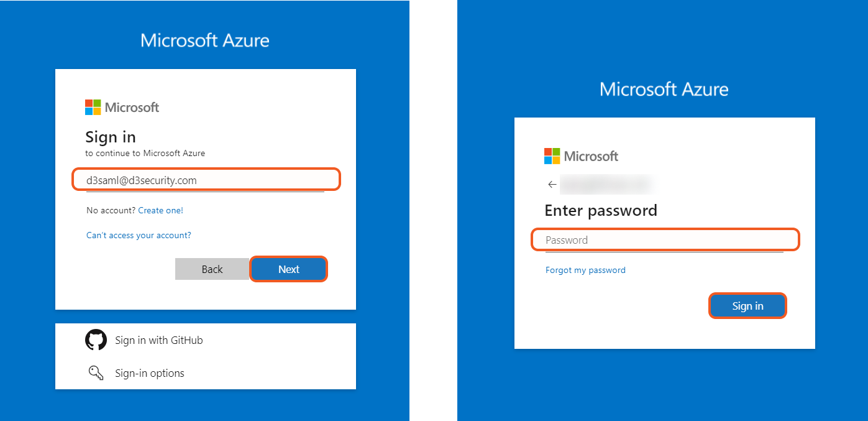
Task: Choose the 'Sign in with GitHub' text
Action: pos(159,340)
